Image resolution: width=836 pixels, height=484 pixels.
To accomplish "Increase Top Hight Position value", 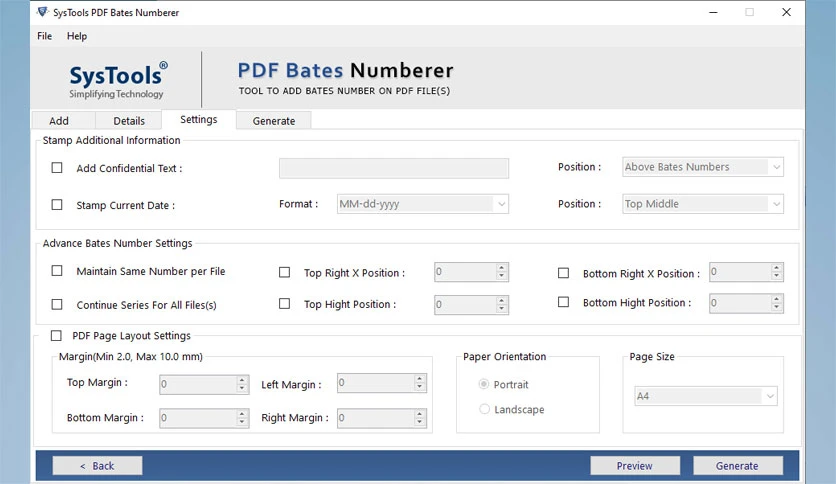I will pyautogui.click(x=501, y=300).
